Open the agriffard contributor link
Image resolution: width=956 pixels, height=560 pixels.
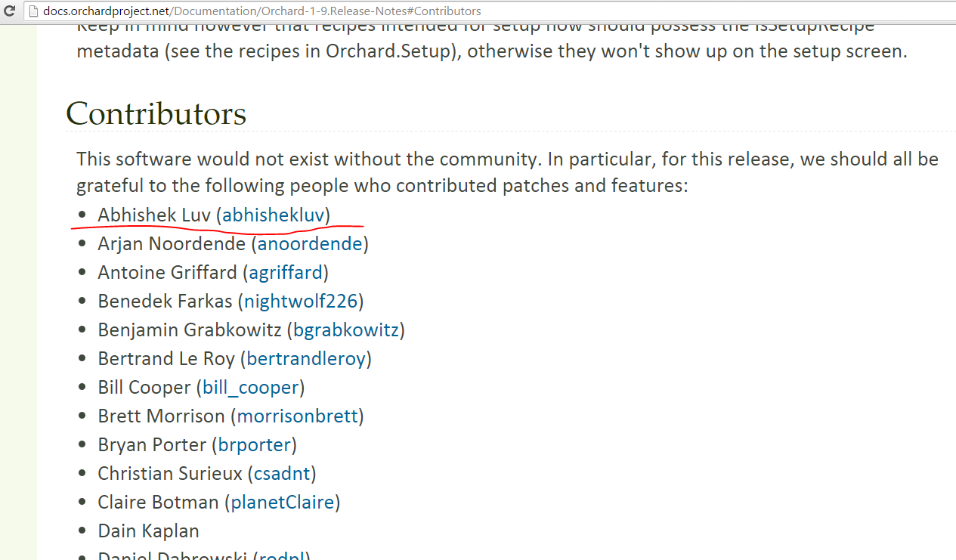click(x=286, y=273)
